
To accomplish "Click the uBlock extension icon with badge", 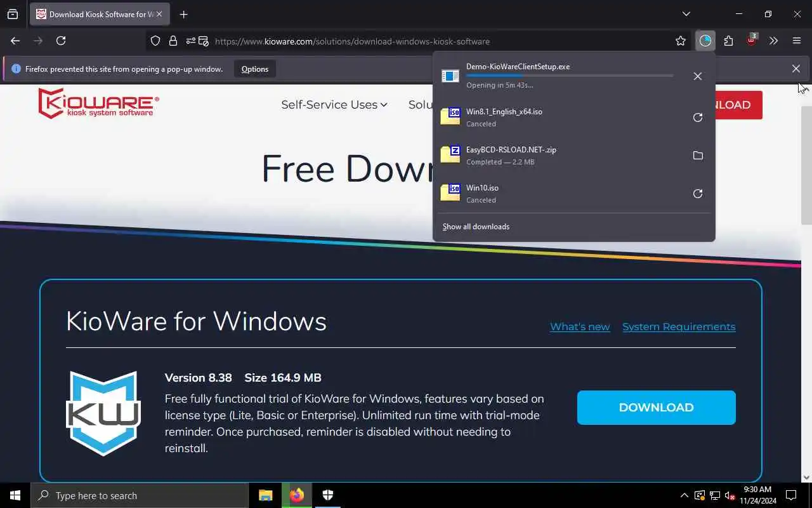I will click(x=752, y=41).
